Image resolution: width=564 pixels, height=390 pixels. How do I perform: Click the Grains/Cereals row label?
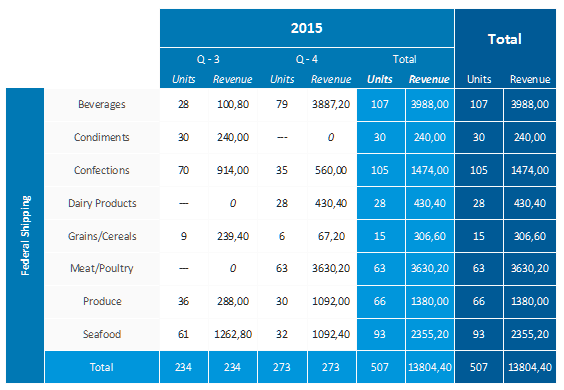click(x=102, y=236)
